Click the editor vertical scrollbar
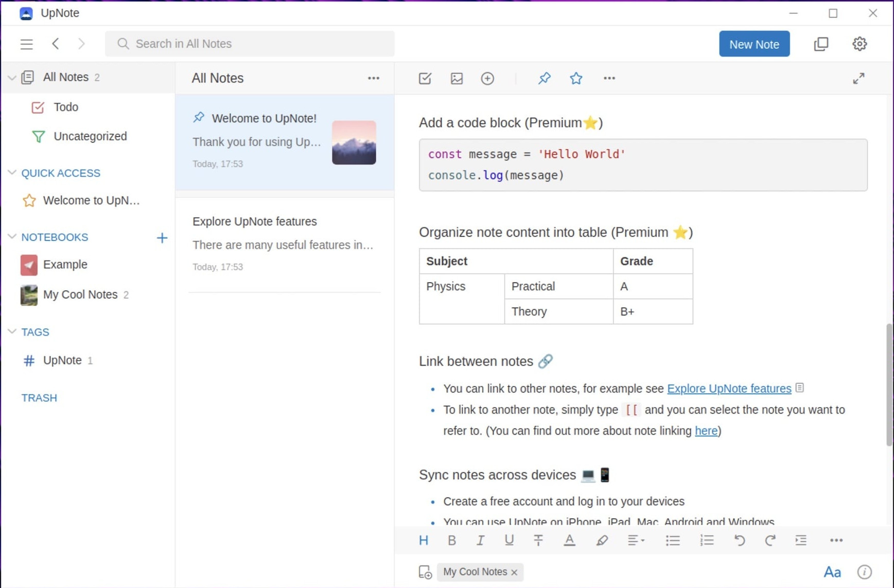The width and height of the screenshot is (894, 588). click(889, 384)
